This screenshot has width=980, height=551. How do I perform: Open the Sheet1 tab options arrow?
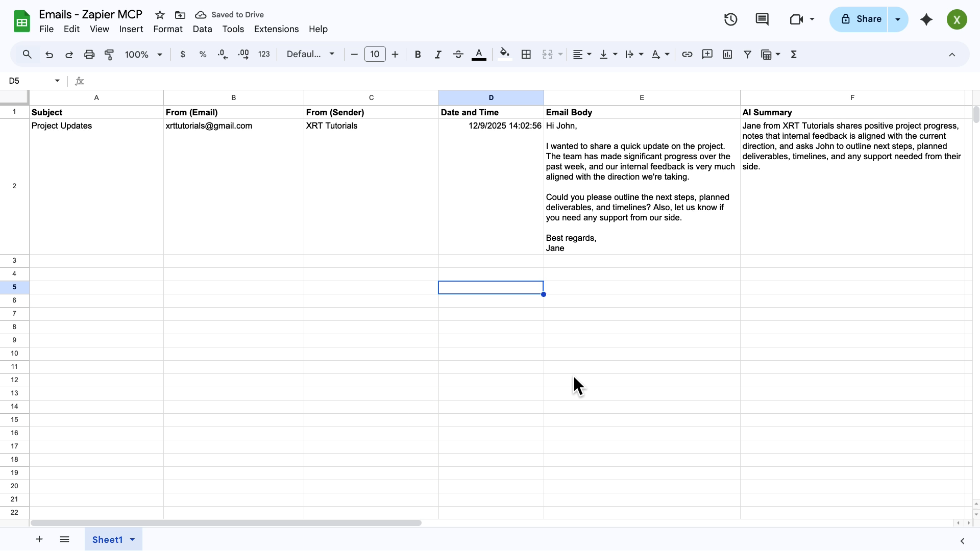pyautogui.click(x=132, y=540)
